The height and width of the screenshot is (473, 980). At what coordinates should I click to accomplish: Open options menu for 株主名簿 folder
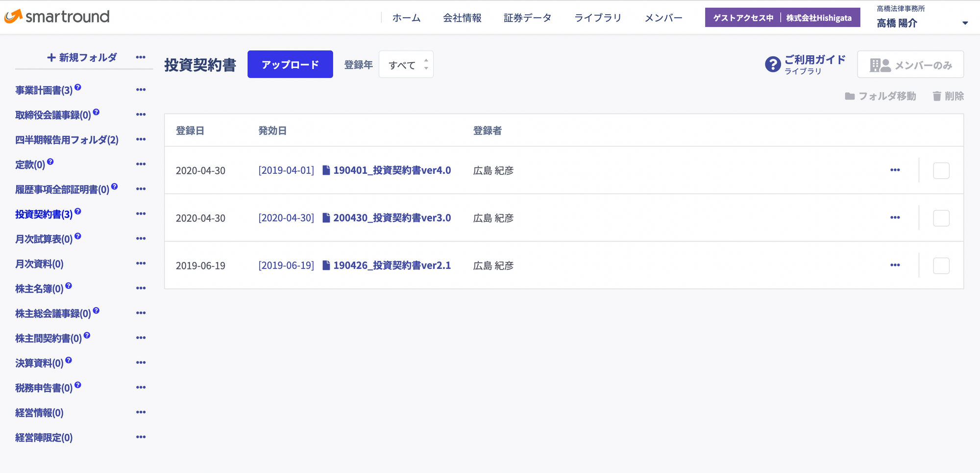tap(141, 288)
